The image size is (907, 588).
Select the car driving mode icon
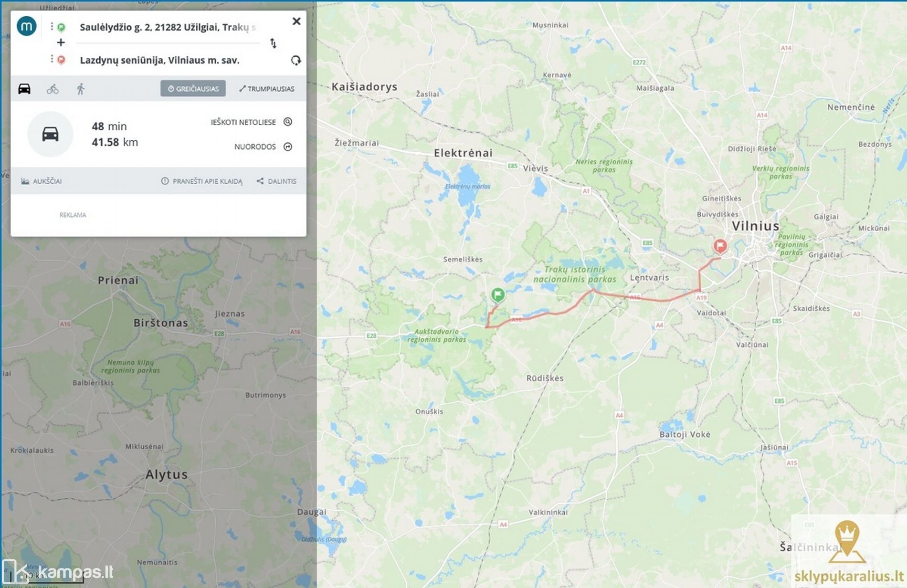tap(24, 89)
